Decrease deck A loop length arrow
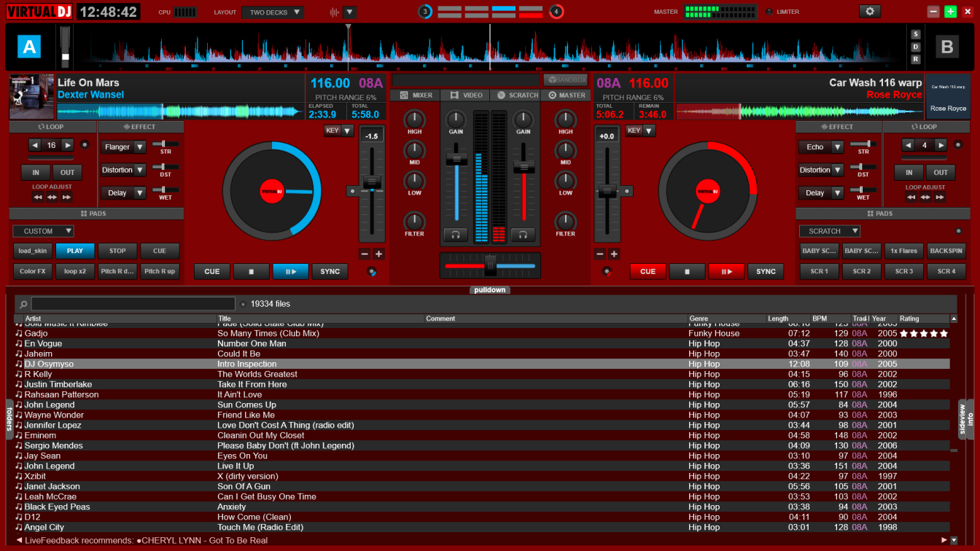This screenshot has height=551, width=980. 35,145
